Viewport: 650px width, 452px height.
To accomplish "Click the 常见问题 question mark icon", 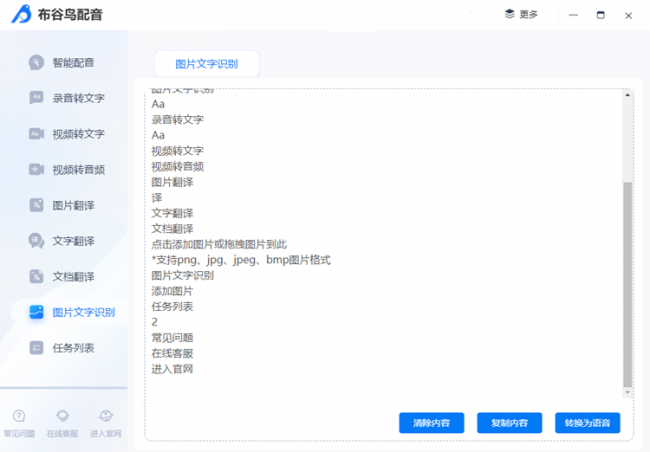I will 19,416.
